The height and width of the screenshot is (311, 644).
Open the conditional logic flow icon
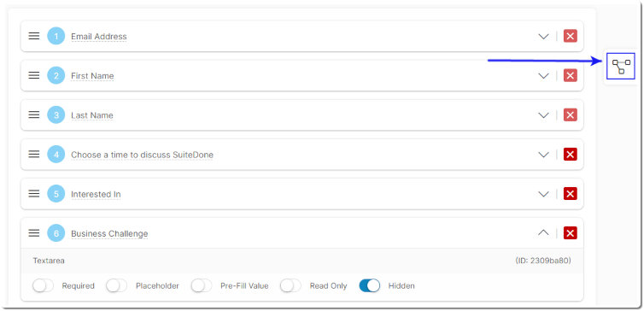click(621, 66)
